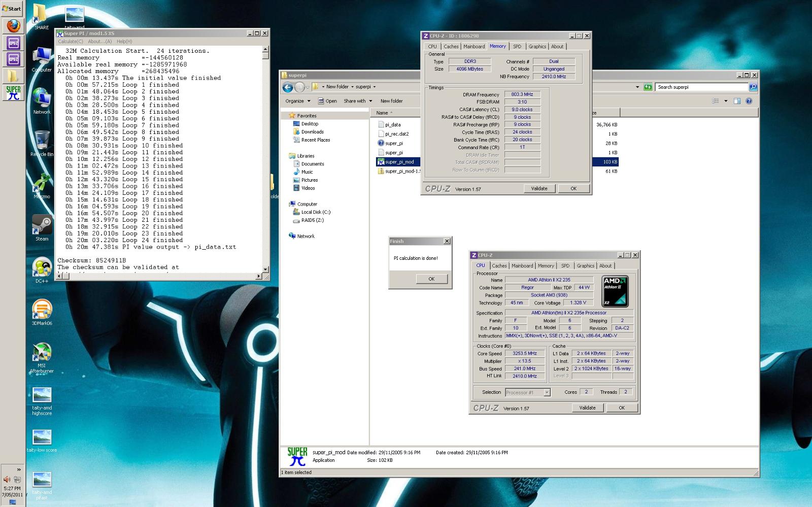The width and height of the screenshot is (812, 507).
Task: Click the Explorer back navigation arrow
Action: (288, 87)
